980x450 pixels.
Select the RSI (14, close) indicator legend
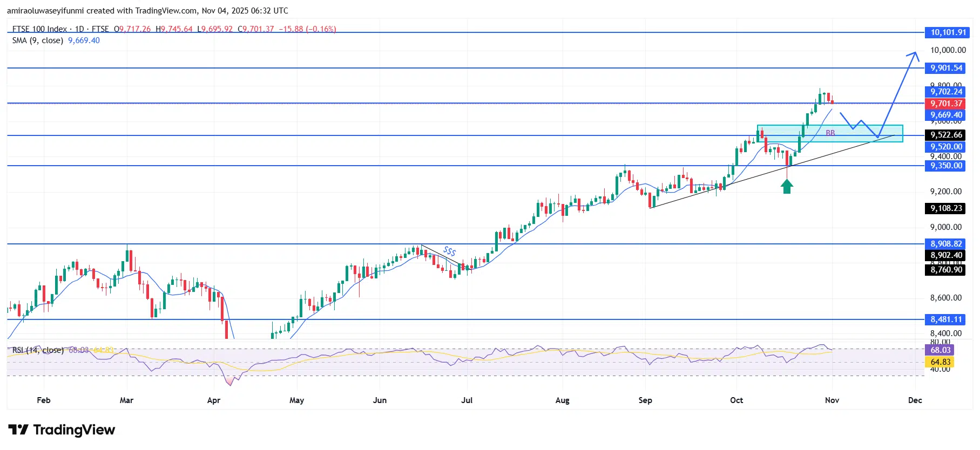(x=38, y=350)
